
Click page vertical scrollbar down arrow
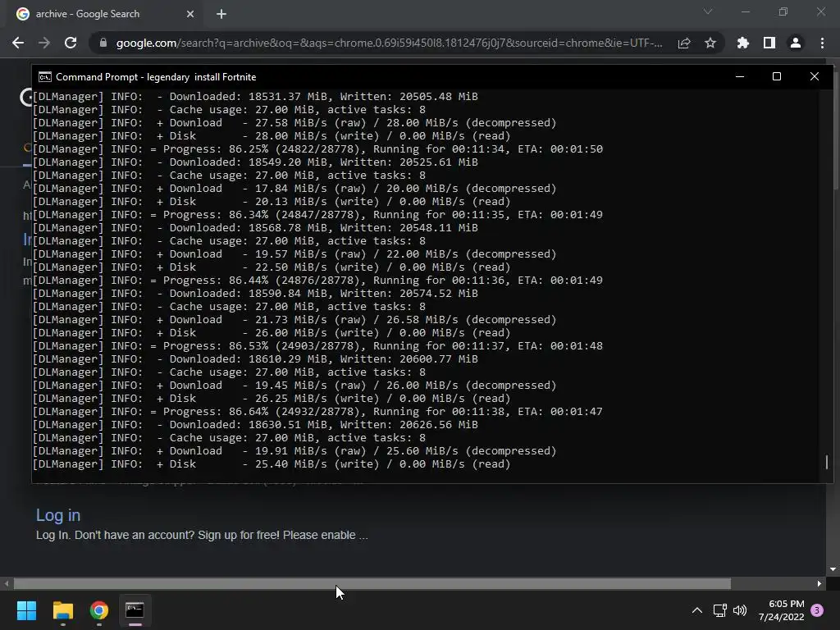point(833,569)
